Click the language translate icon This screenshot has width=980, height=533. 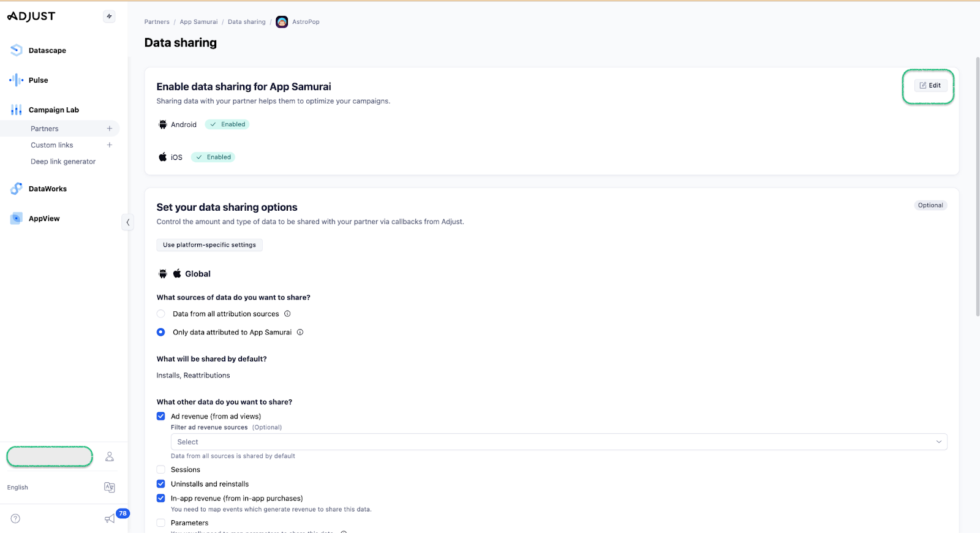(x=110, y=487)
